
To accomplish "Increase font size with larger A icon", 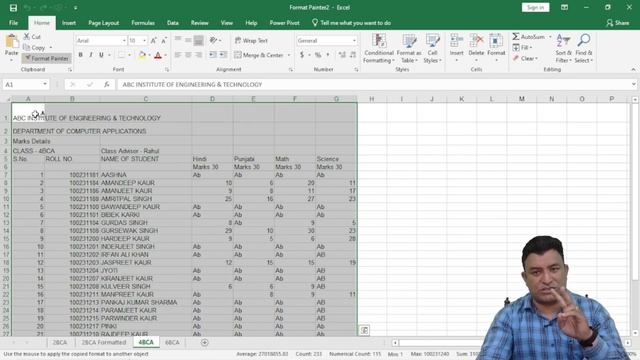I will click(153, 41).
